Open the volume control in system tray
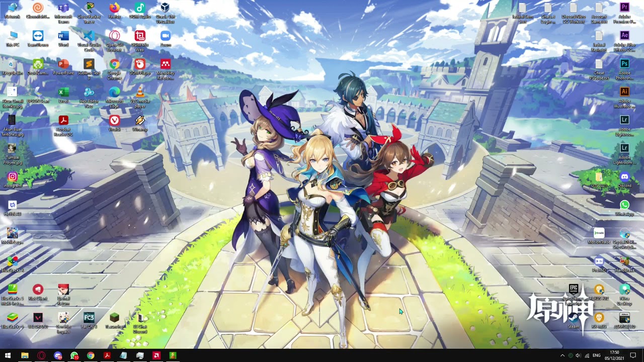The height and width of the screenshot is (362, 644). click(578, 355)
